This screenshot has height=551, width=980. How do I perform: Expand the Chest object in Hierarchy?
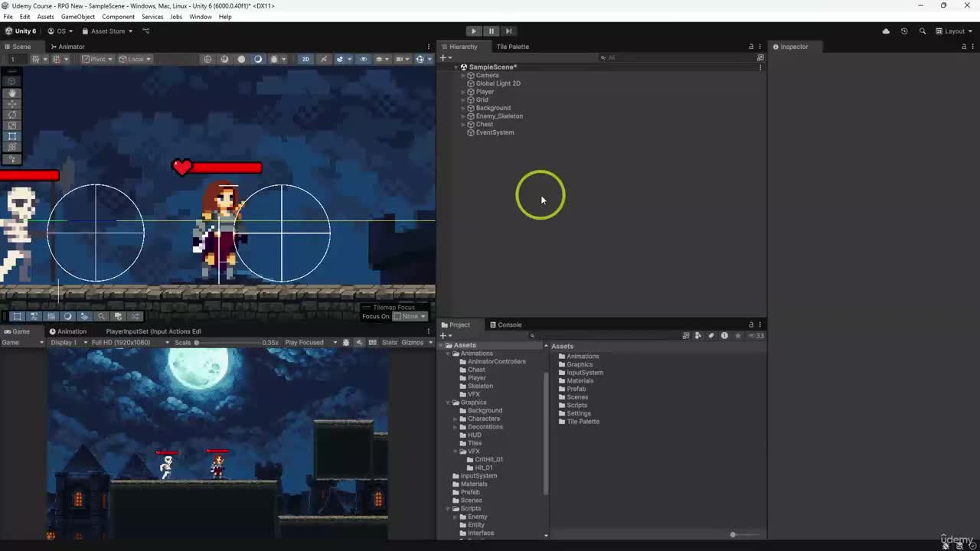click(463, 125)
